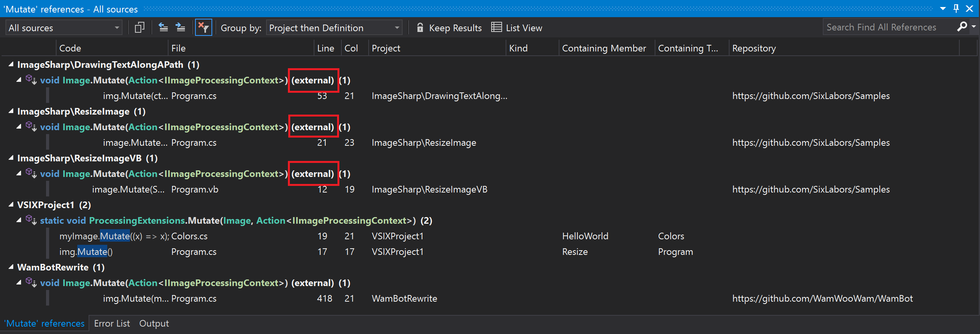Viewport: 980px width, 334px height.
Task: Click method icon in WamBotRewrite definition row
Action: pos(31,283)
